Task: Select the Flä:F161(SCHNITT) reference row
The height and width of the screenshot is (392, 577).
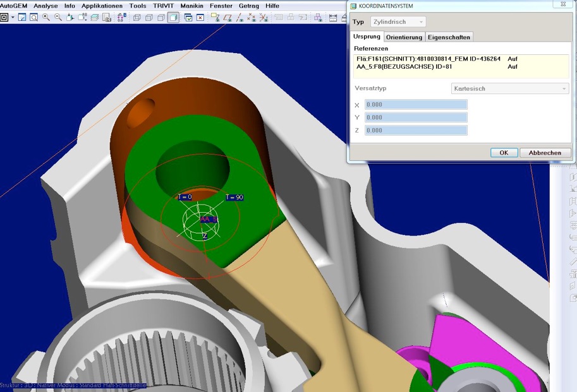Action: pos(461,59)
